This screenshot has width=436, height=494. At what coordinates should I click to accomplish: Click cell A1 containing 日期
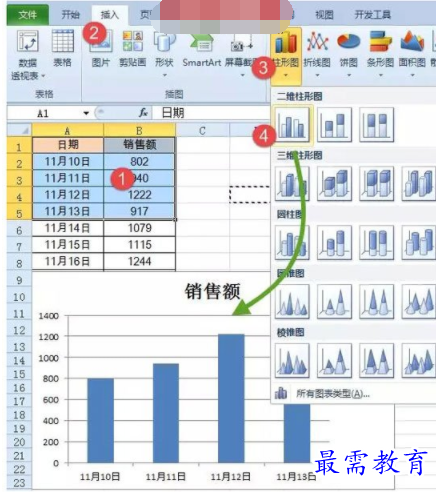68,145
